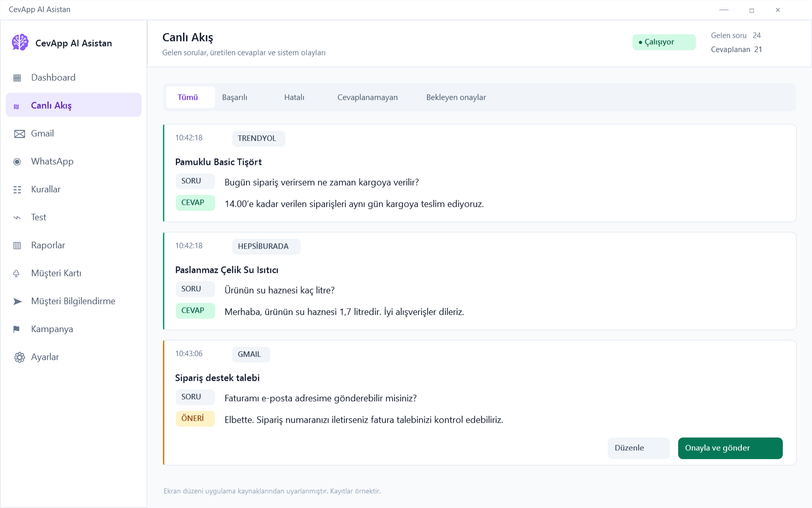Click the Kampanya flag icon
The image size is (812, 508).
16,329
